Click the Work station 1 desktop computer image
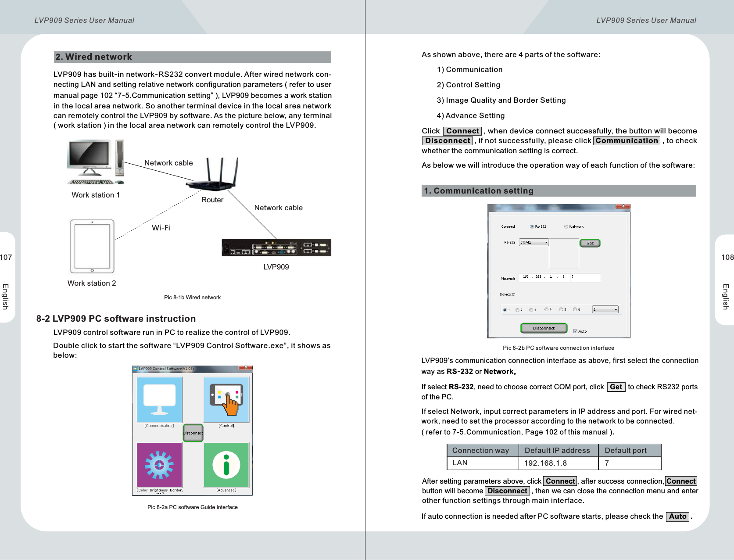Screen dimensions: 734x560 coord(95,162)
